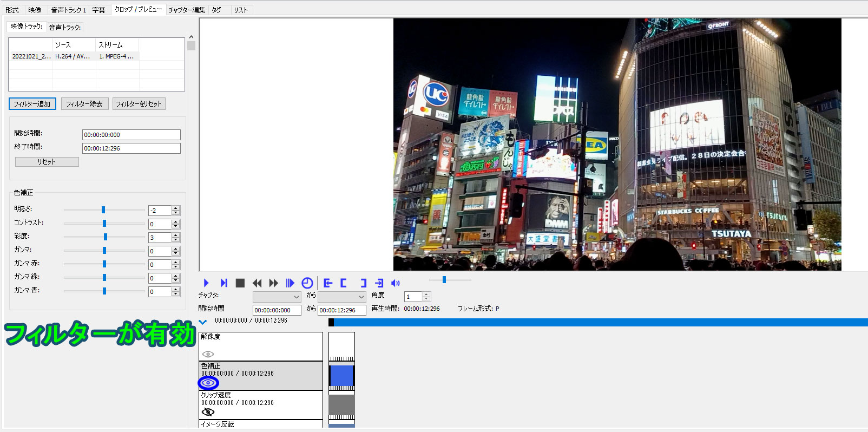Open the 字幕 tab
Viewport: 868px width, 432px height.
[98, 10]
